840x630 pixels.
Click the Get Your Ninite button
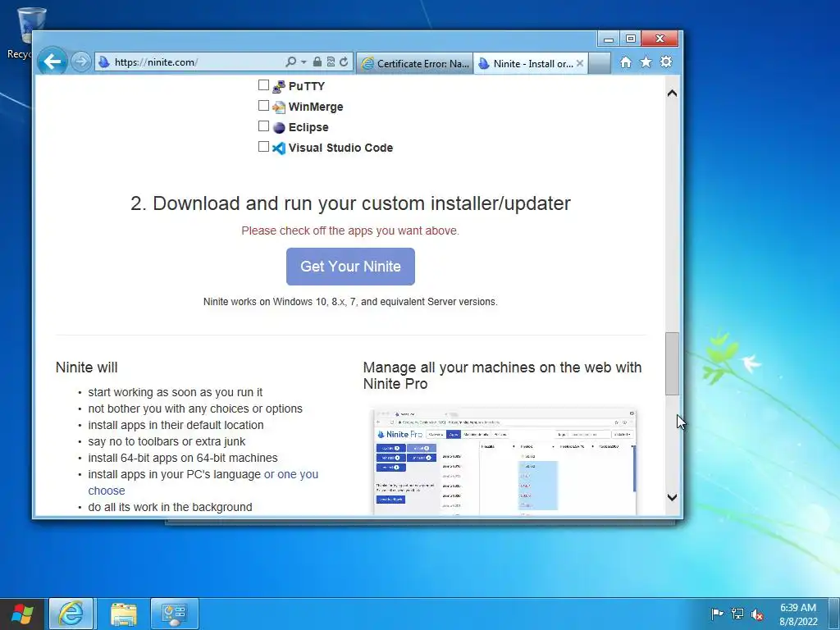tap(350, 267)
